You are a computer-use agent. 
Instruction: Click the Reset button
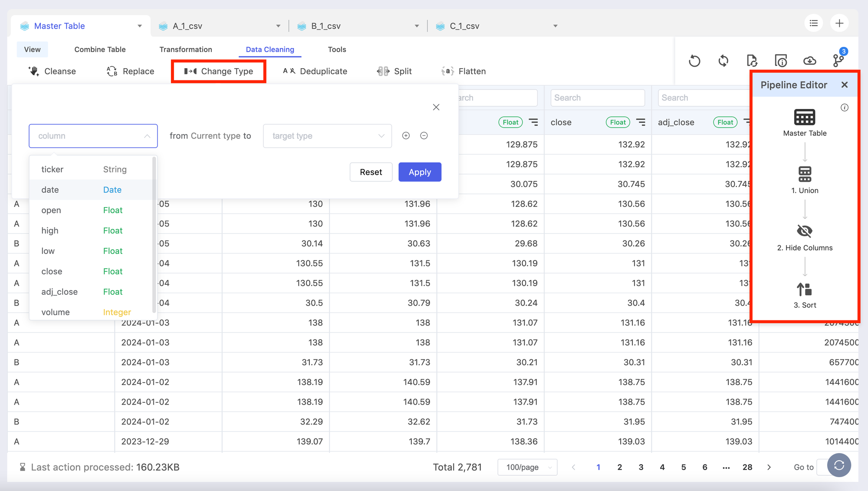371,172
